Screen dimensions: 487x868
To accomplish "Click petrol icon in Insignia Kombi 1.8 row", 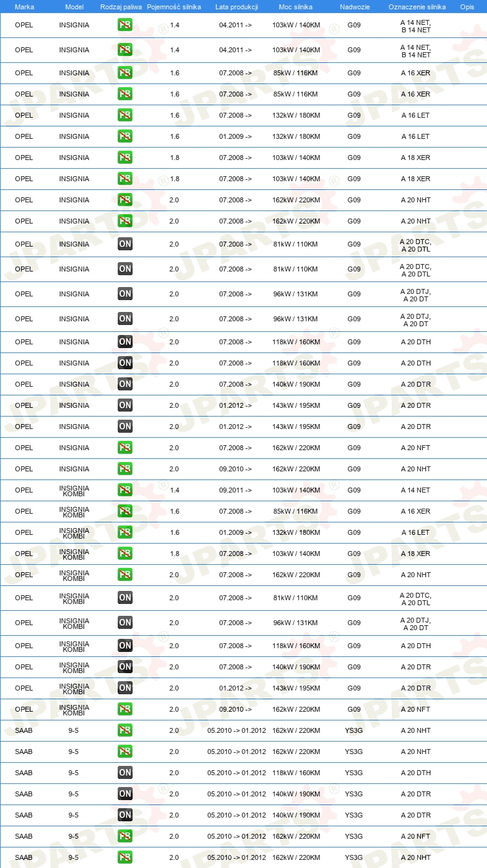I will (x=125, y=554).
